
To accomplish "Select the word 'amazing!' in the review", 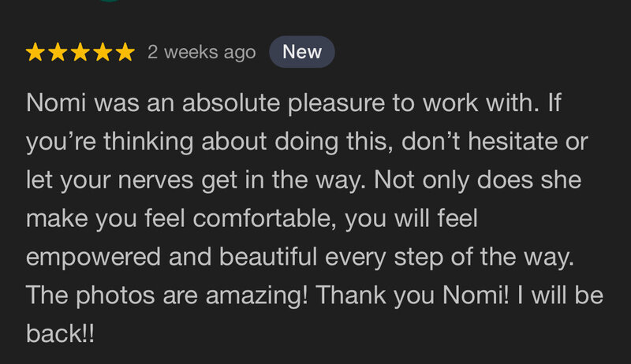I will coord(257,296).
